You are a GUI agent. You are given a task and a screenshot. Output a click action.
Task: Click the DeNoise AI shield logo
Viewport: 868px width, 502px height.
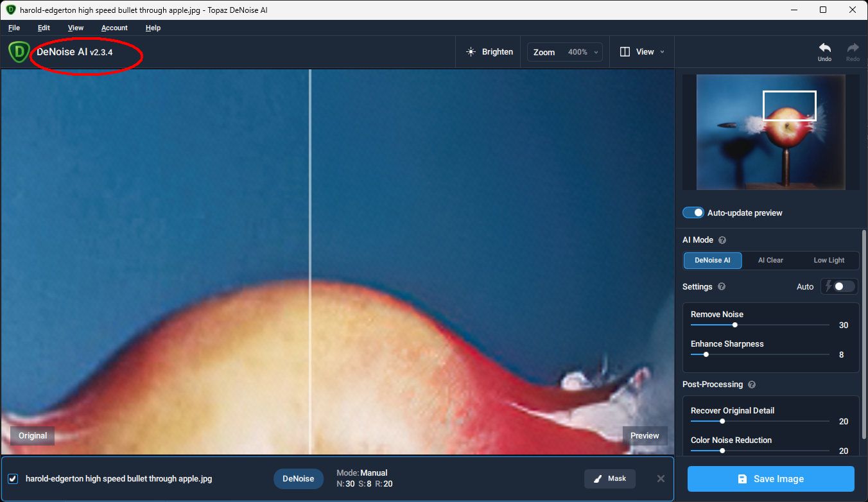19,52
